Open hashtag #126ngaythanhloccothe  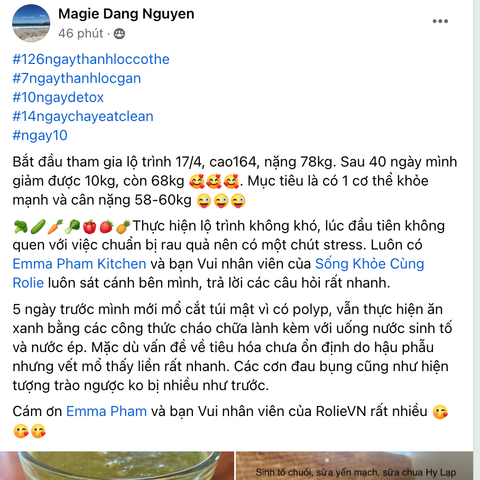pyautogui.click(x=91, y=59)
